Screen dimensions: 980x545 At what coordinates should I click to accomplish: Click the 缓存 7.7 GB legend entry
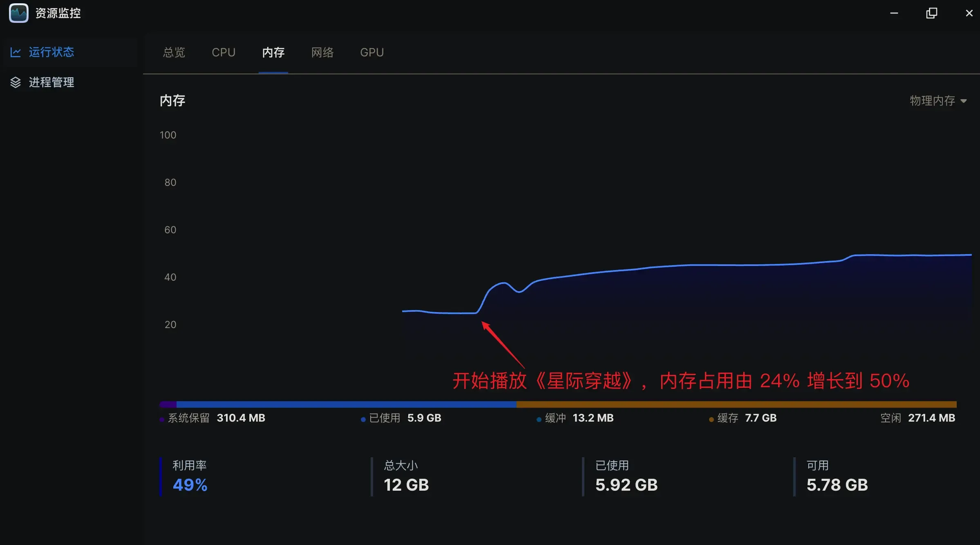tap(743, 418)
